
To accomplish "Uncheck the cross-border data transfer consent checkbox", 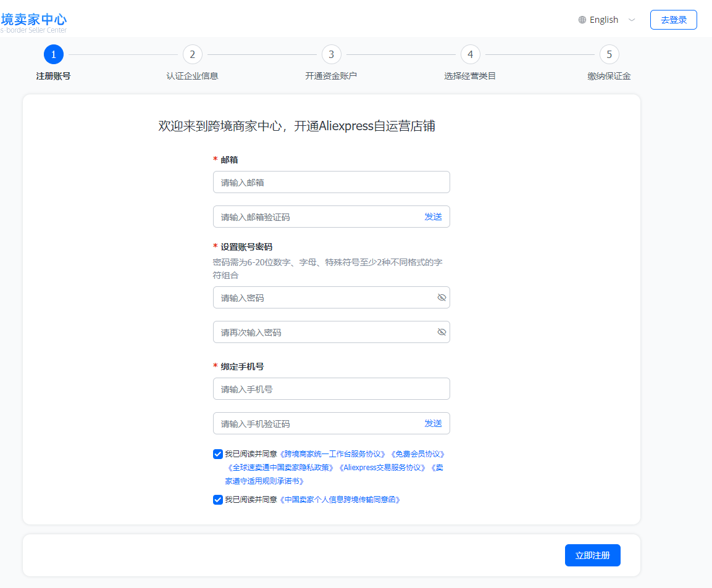I will tap(218, 500).
